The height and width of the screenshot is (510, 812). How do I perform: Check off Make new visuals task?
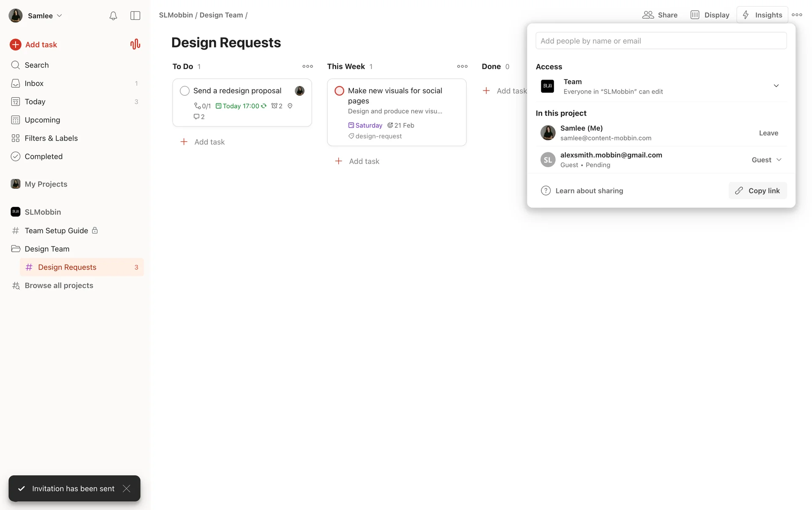[339, 91]
